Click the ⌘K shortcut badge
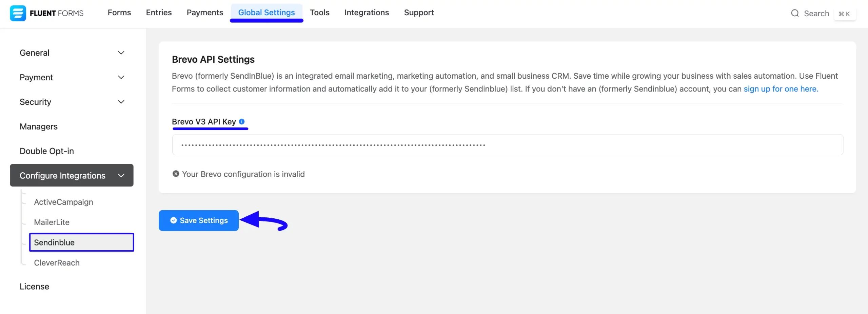This screenshot has height=314, width=868. coord(844,14)
